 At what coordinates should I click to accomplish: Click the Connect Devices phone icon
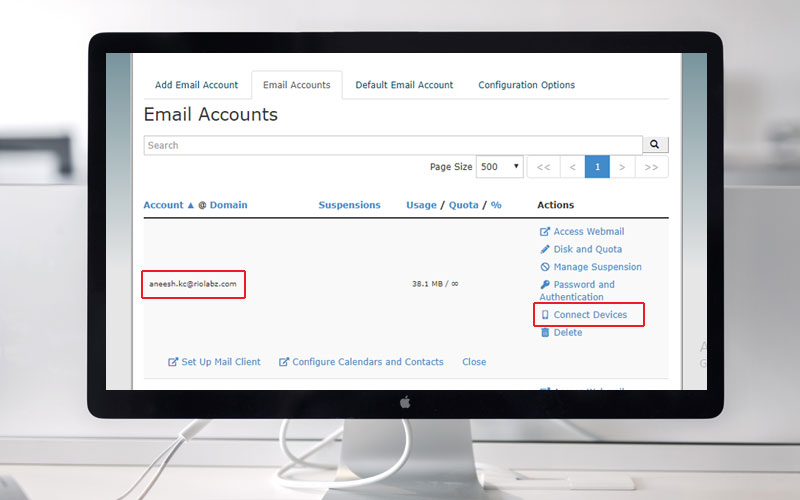[545, 315]
